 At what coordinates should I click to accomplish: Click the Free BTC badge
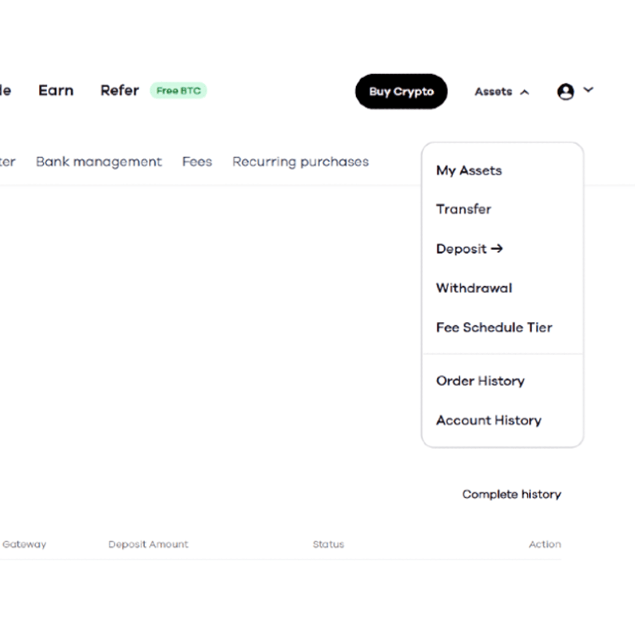point(178,90)
